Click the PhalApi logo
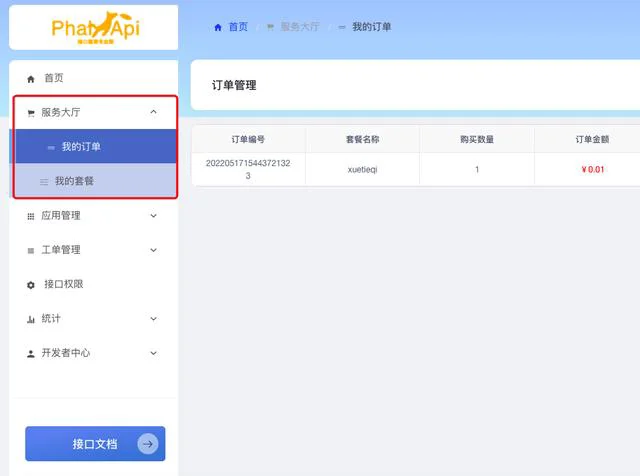The image size is (640, 476). [96, 28]
